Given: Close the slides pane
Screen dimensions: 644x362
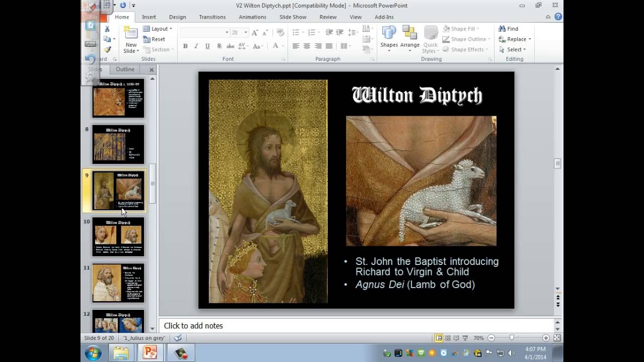Looking at the screenshot, I should point(151,69).
